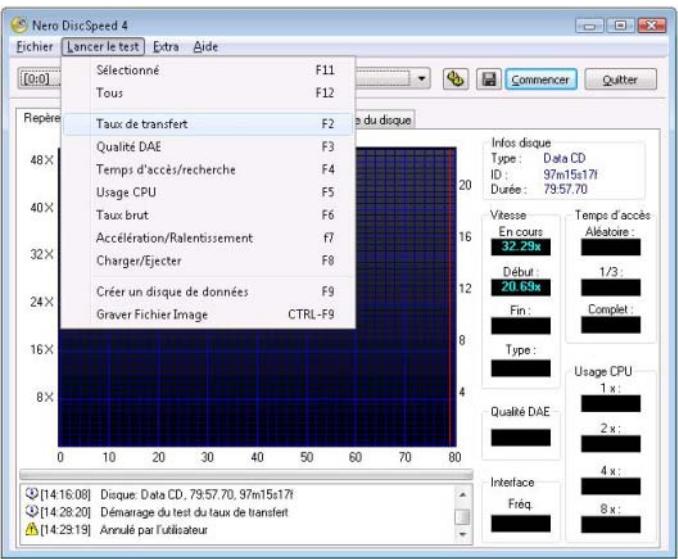
Task: Click the Usage CPU 2 x field
Action: [611, 444]
